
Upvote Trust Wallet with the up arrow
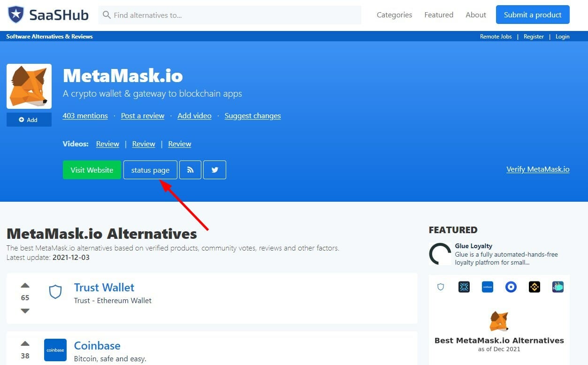(25, 285)
